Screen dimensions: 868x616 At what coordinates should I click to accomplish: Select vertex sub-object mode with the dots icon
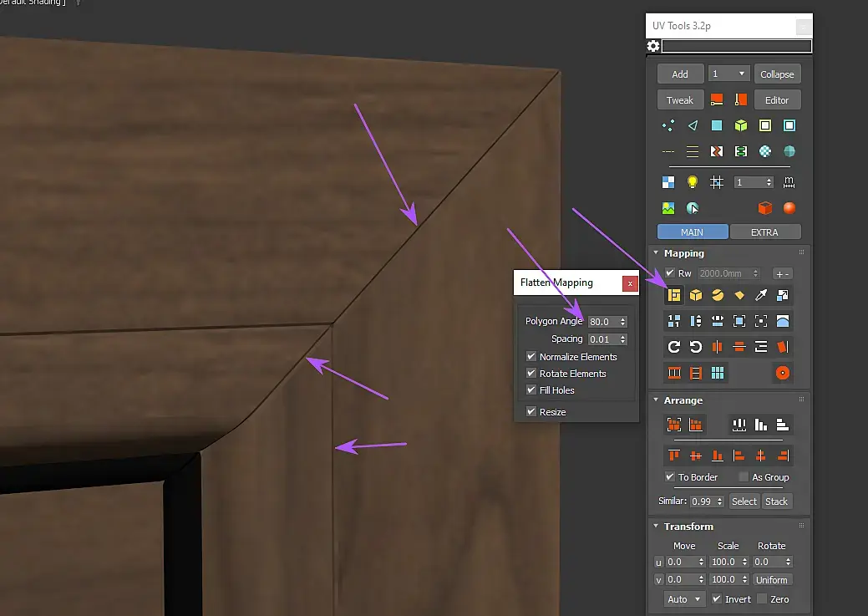[668, 125]
